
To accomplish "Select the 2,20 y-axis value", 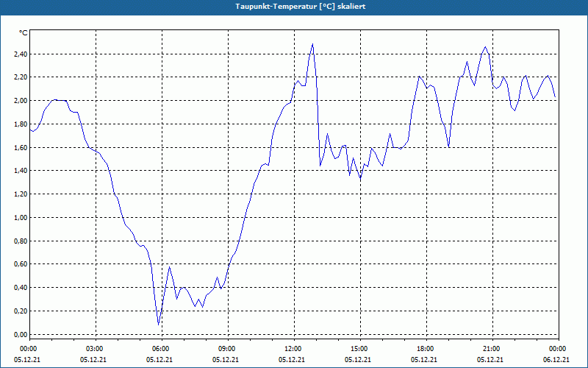I will pyautogui.click(x=21, y=77).
